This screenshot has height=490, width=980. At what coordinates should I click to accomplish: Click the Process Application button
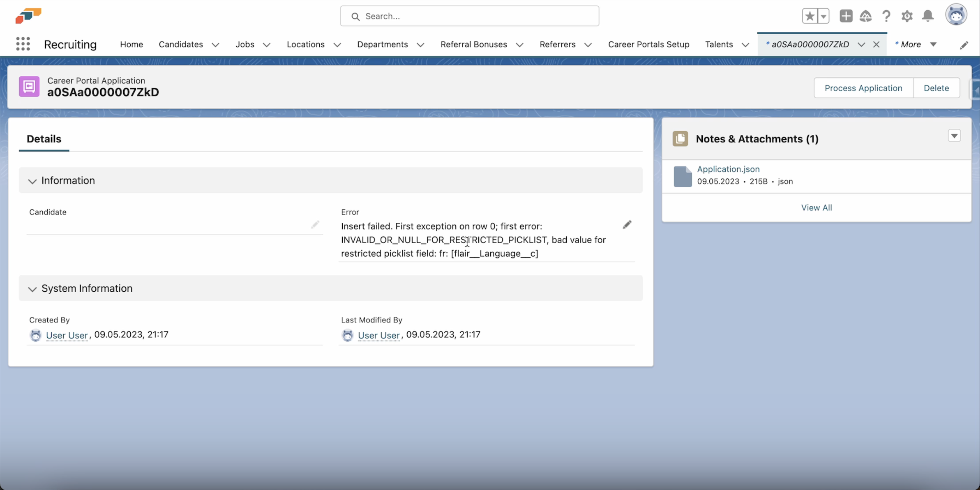(863, 88)
